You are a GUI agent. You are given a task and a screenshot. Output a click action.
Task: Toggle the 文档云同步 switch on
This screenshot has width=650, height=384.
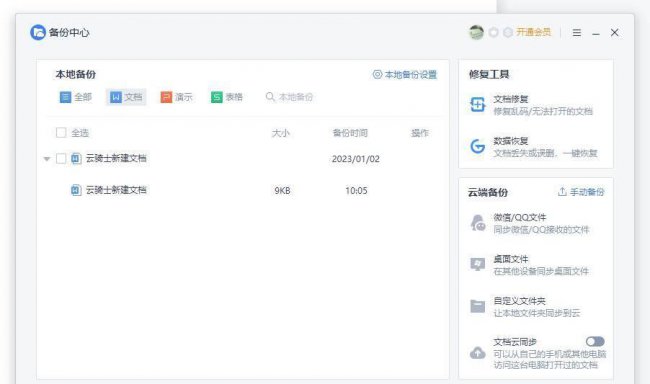coord(595,341)
